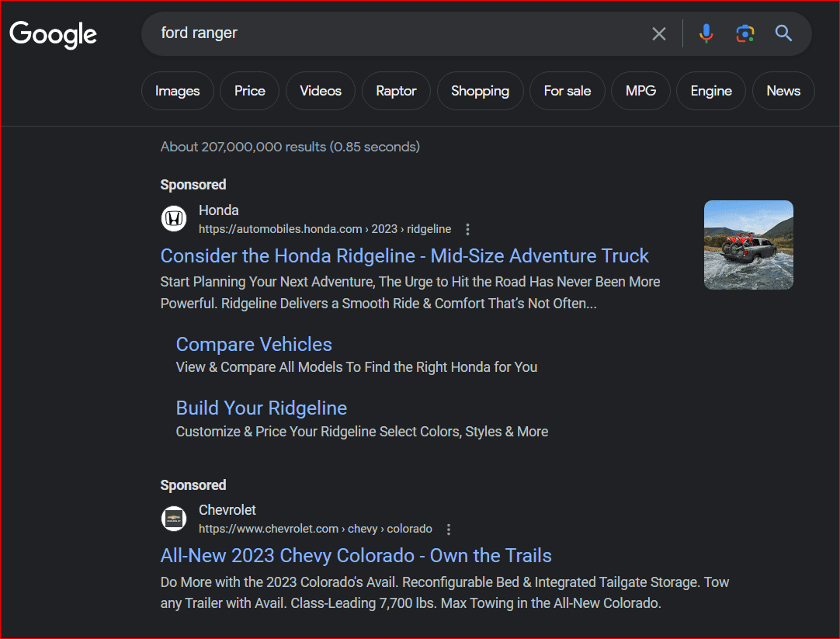Clear the search query with the X icon
This screenshot has height=639, width=840.
pos(659,33)
